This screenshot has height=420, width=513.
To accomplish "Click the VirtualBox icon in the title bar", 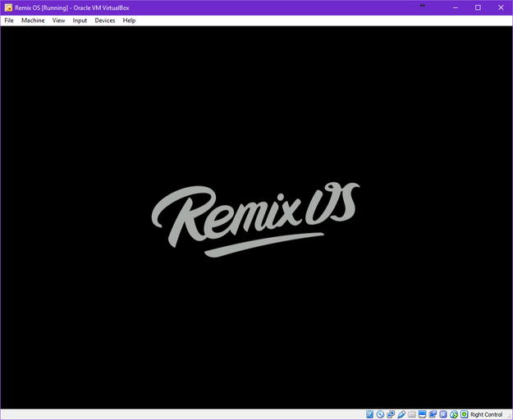I will pyautogui.click(x=7, y=7).
